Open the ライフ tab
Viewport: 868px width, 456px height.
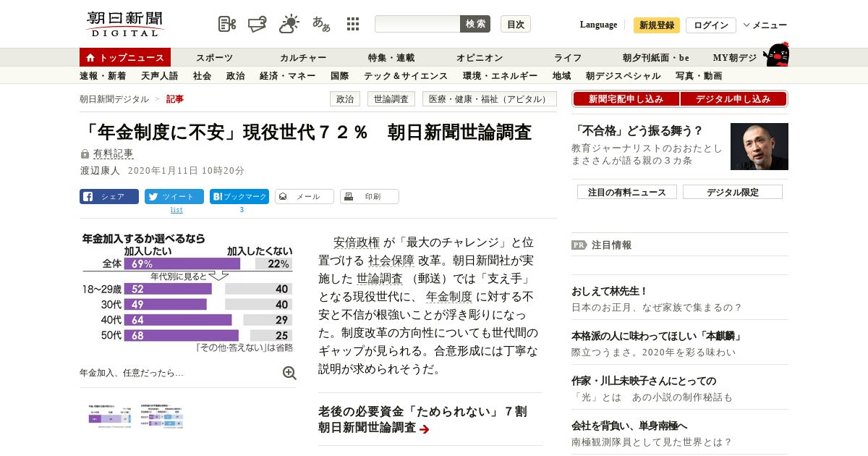click(568, 57)
